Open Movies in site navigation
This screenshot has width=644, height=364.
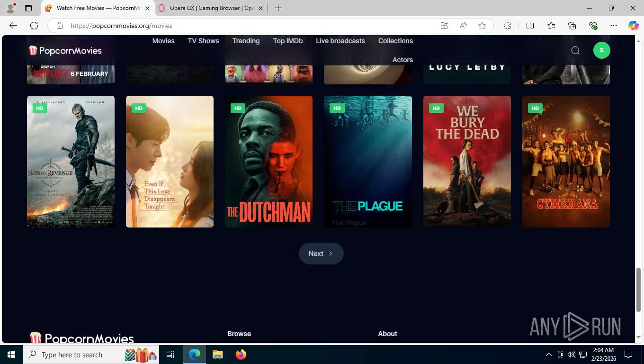[x=163, y=41]
